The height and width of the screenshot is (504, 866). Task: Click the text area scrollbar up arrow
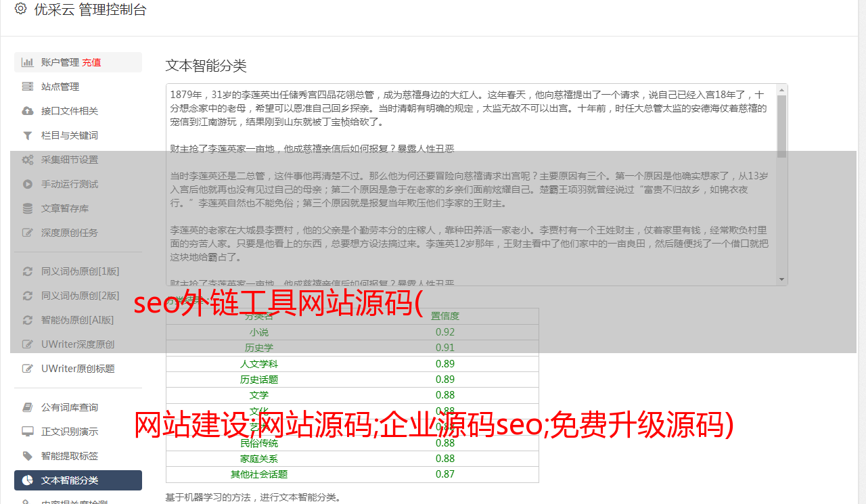(782, 89)
